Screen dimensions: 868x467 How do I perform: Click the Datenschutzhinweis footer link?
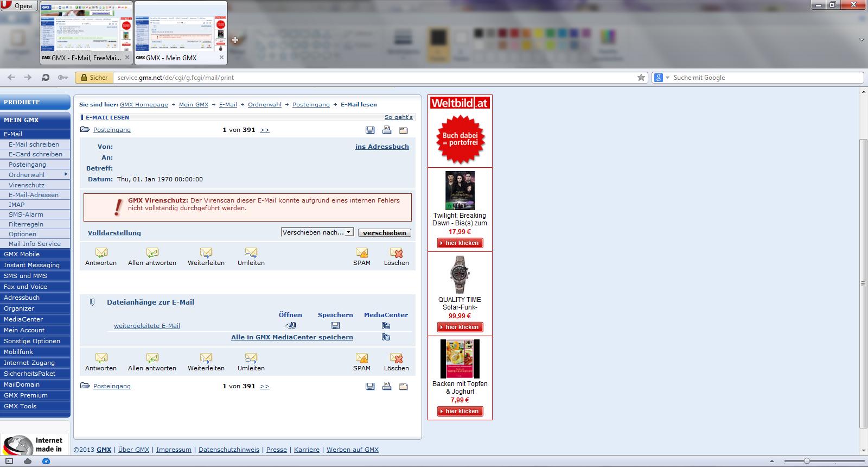pos(229,450)
